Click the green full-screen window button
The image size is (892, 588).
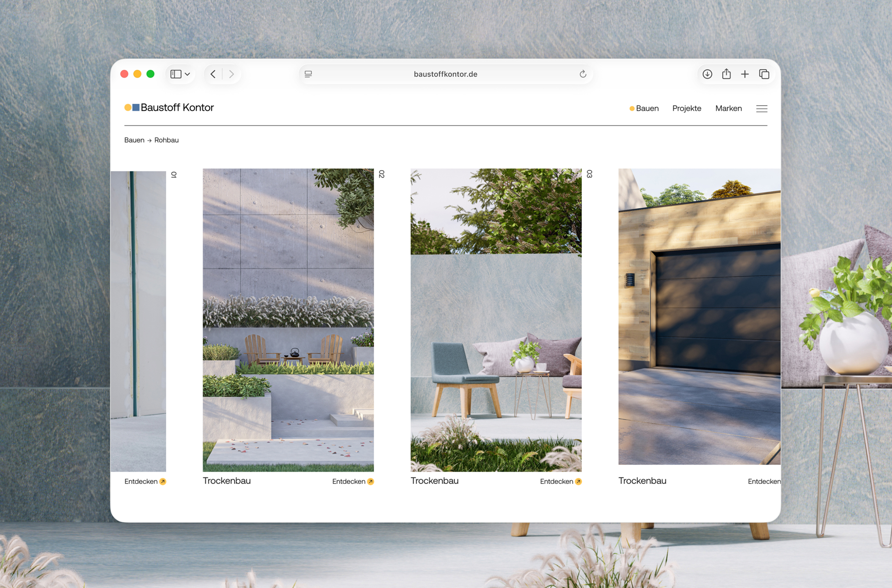click(x=151, y=74)
